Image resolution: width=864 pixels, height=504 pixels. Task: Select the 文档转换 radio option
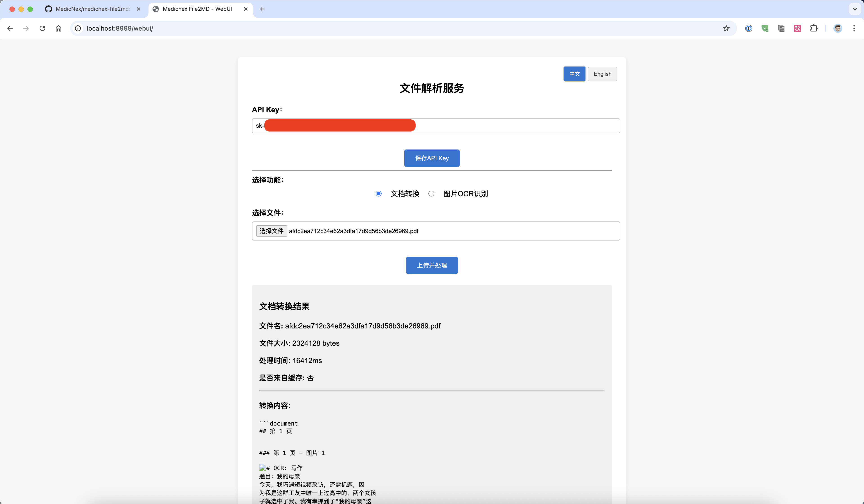tap(378, 194)
